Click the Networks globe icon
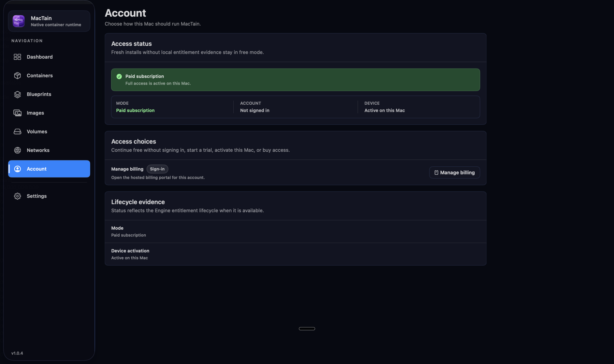Viewport: 614px width, 364px height. click(x=17, y=150)
